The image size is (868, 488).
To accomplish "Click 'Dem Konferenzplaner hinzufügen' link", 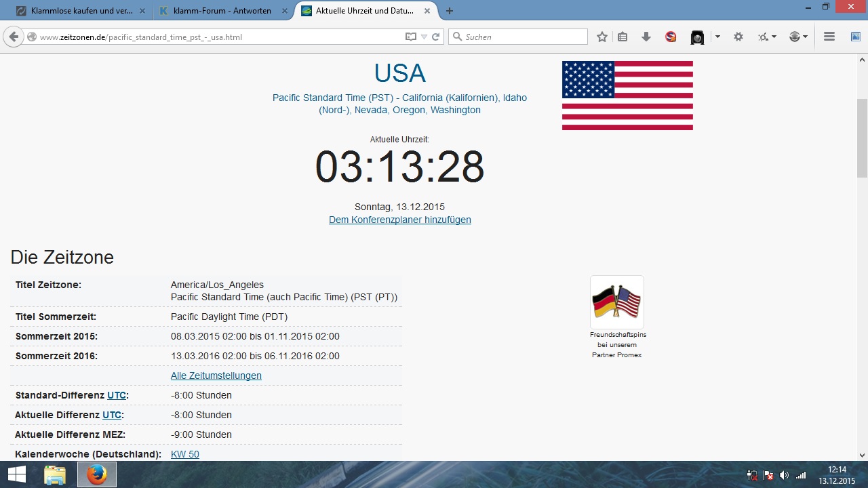I will pos(399,220).
